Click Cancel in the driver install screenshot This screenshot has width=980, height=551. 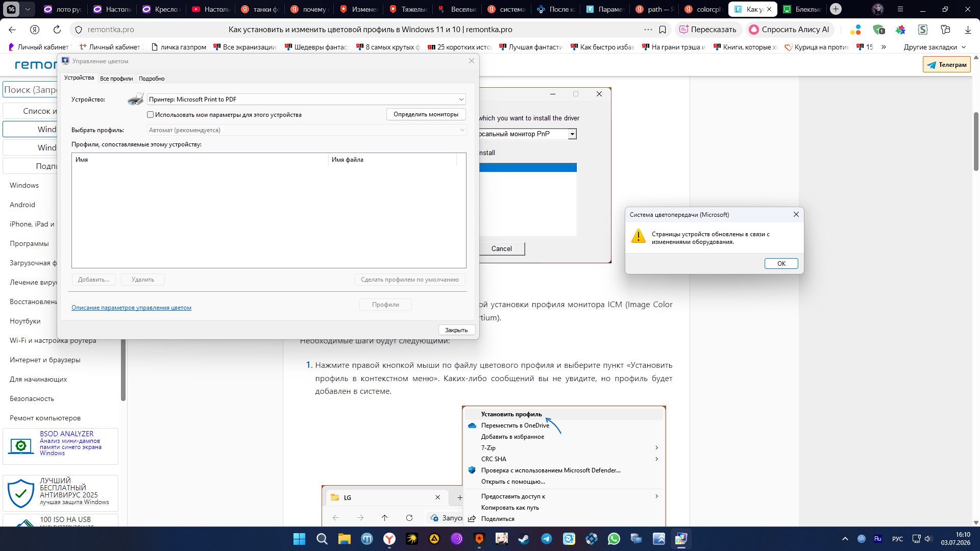pyautogui.click(x=502, y=248)
